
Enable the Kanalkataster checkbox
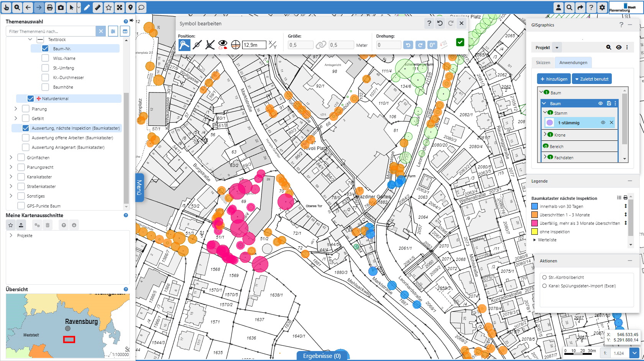point(21,177)
